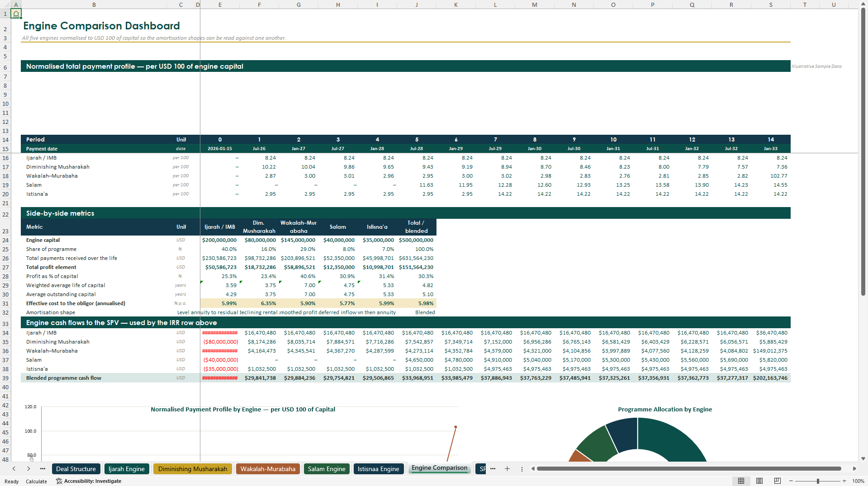Screen dimensions: 868x486
Task: Open hidden sheets ellipsis left of Deal Structure
Action: pos(43,469)
